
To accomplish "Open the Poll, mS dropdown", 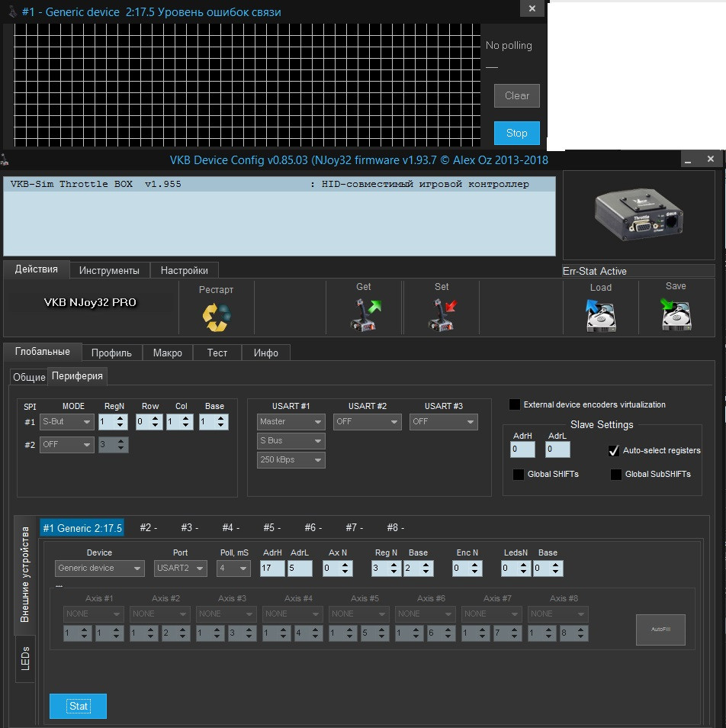I will pyautogui.click(x=233, y=569).
